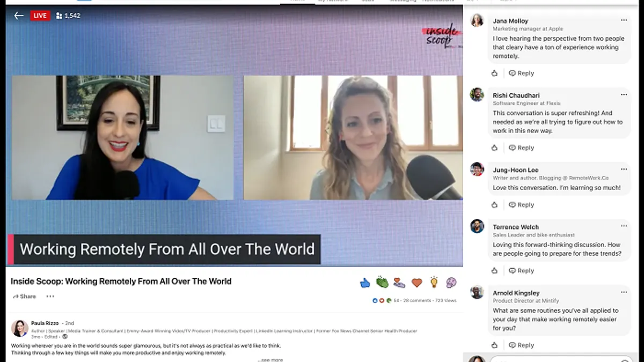The height and width of the screenshot is (362, 644).
Task: Click the red LIVE badge
Action: [40, 16]
